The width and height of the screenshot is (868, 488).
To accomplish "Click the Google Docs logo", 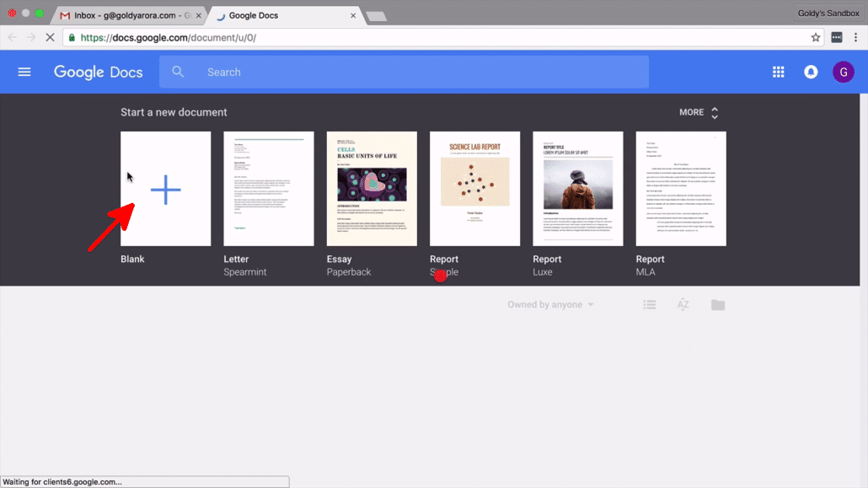I will (x=98, y=72).
